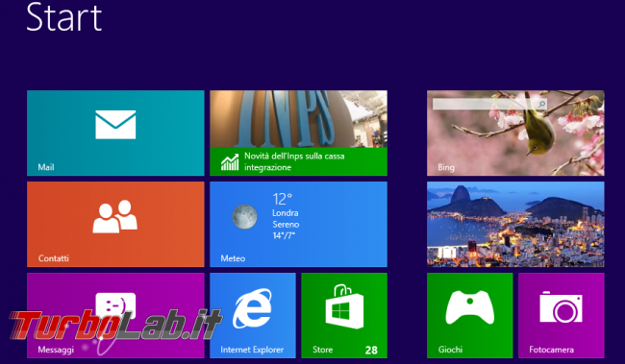
Task: Click the "Start" screen heading
Action: (63, 17)
